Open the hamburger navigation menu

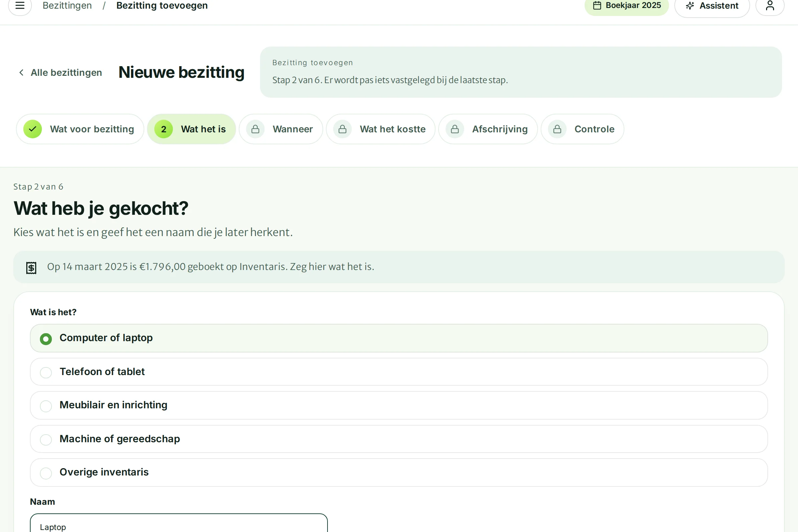click(20, 5)
